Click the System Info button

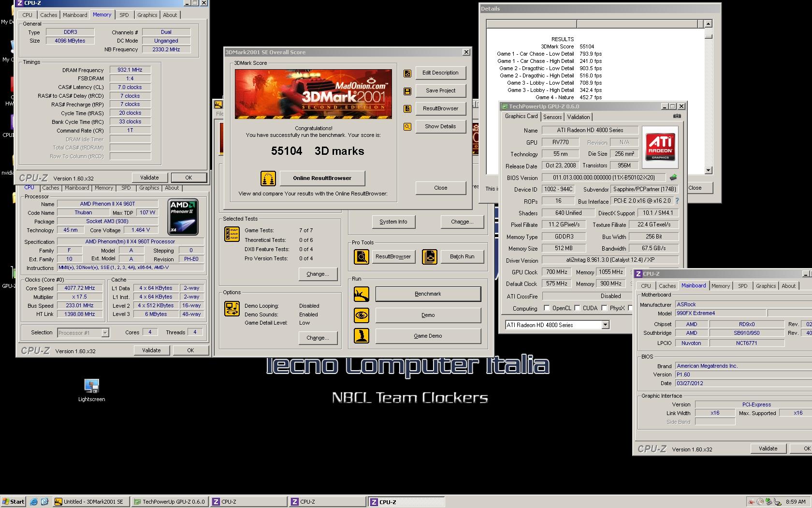pyautogui.click(x=393, y=222)
